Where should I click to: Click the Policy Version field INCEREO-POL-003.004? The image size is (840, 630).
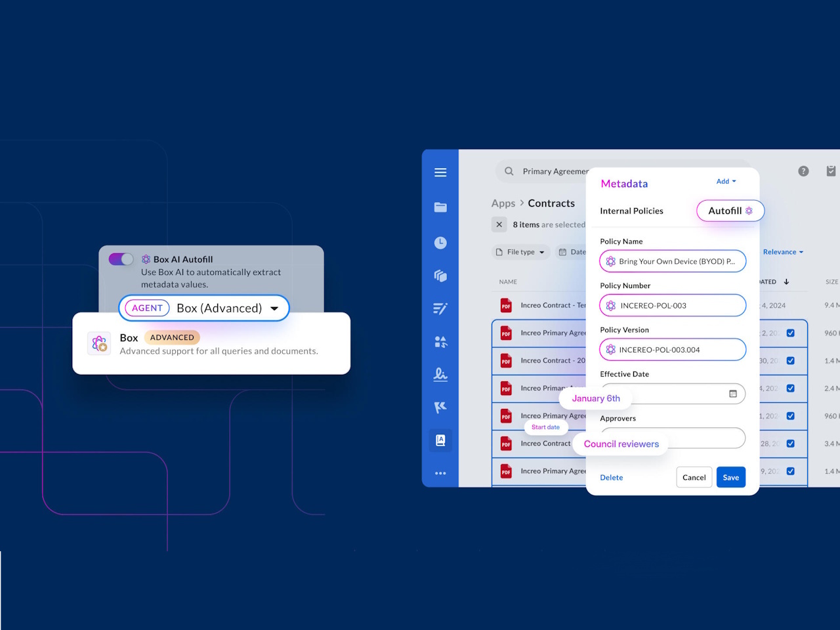click(673, 350)
